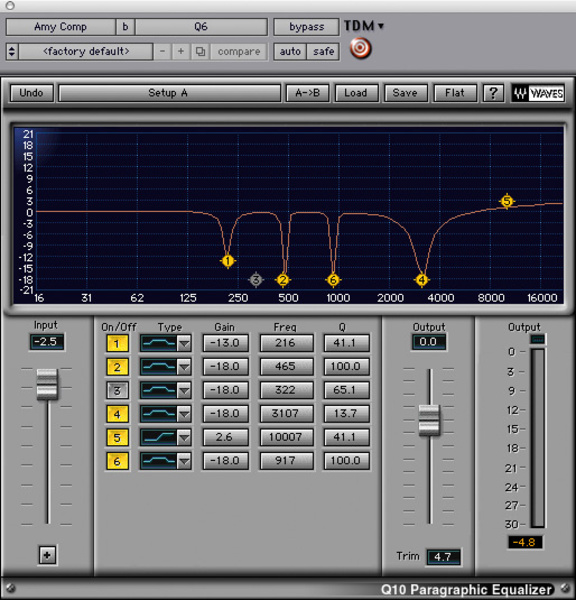This screenshot has height=600, width=576.
Task: Click the Output fader handle
Action: (x=429, y=420)
